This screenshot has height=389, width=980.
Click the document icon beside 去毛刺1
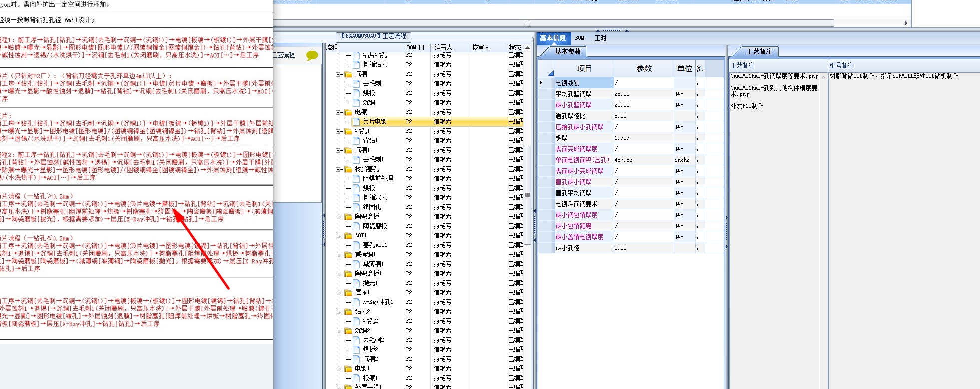pos(356,159)
